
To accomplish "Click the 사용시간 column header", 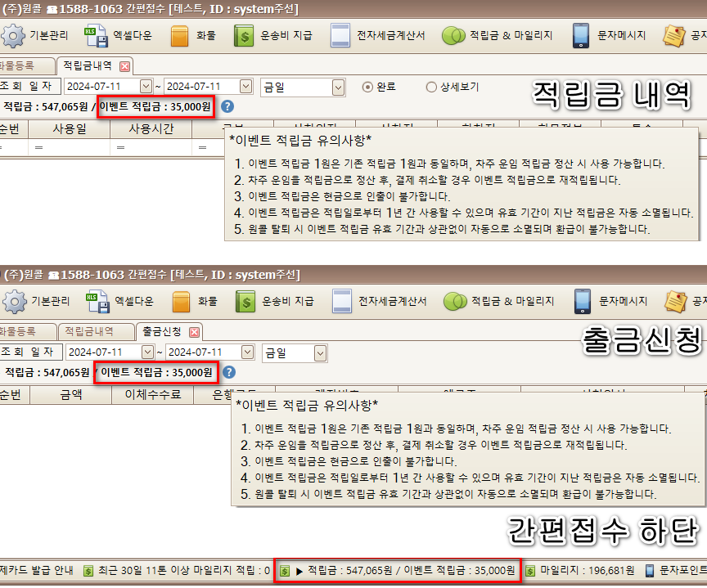I will pyautogui.click(x=151, y=129).
